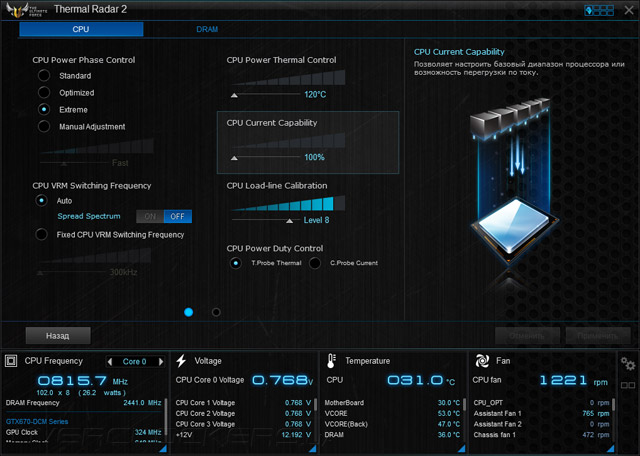
Task: Click the GTX670-DCM Series label
Action: [x=37, y=421]
